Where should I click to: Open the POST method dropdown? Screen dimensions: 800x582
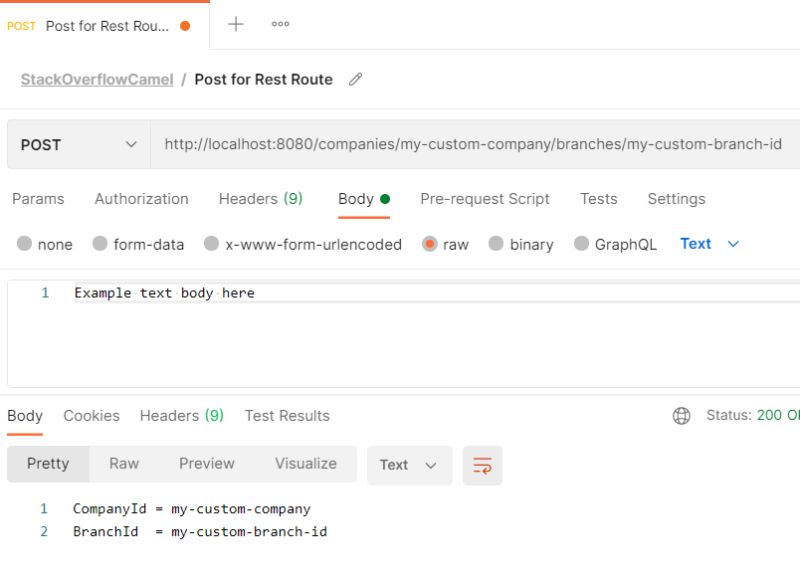(78, 144)
